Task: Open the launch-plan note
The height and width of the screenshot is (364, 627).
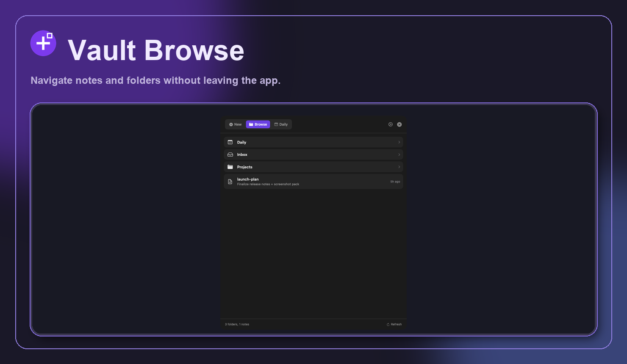Action: [x=313, y=181]
